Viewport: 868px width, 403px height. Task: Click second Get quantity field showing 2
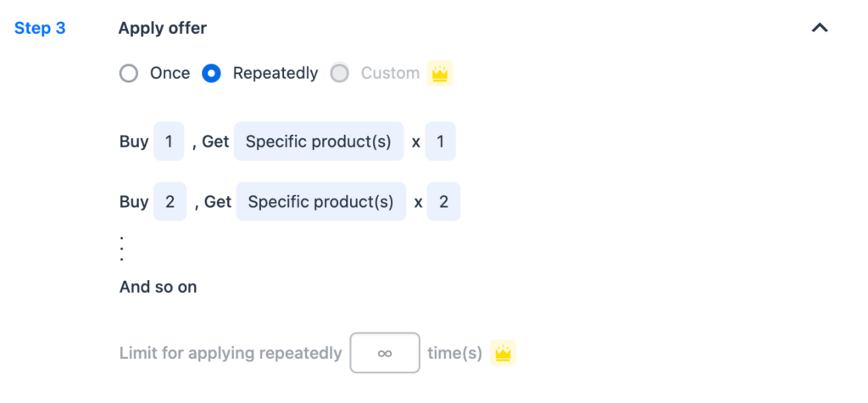point(443,201)
